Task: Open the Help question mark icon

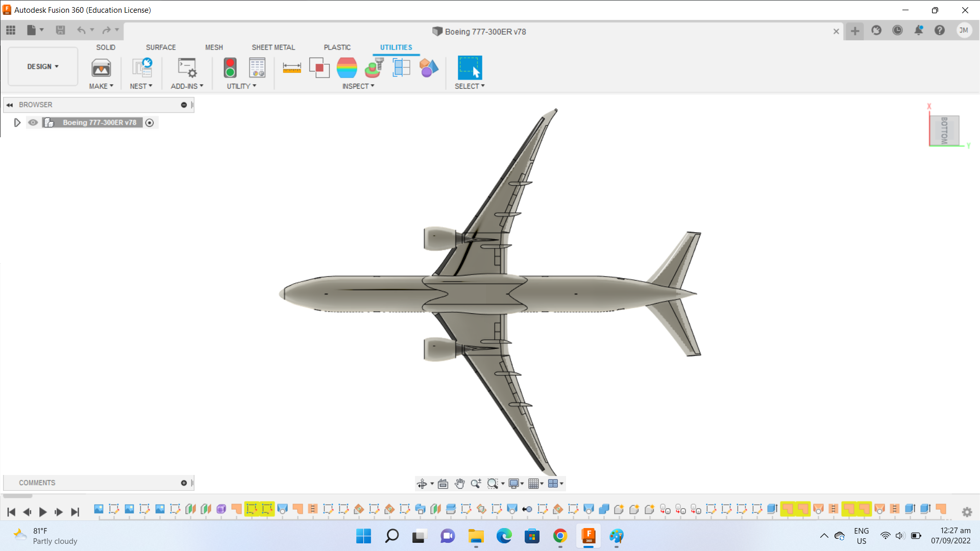Action: click(940, 31)
